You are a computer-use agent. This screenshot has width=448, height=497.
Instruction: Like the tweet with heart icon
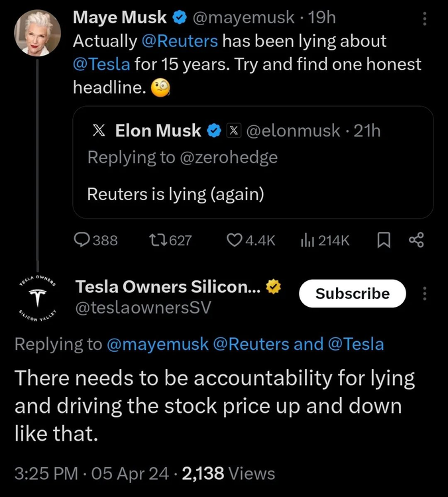click(x=235, y=241)
